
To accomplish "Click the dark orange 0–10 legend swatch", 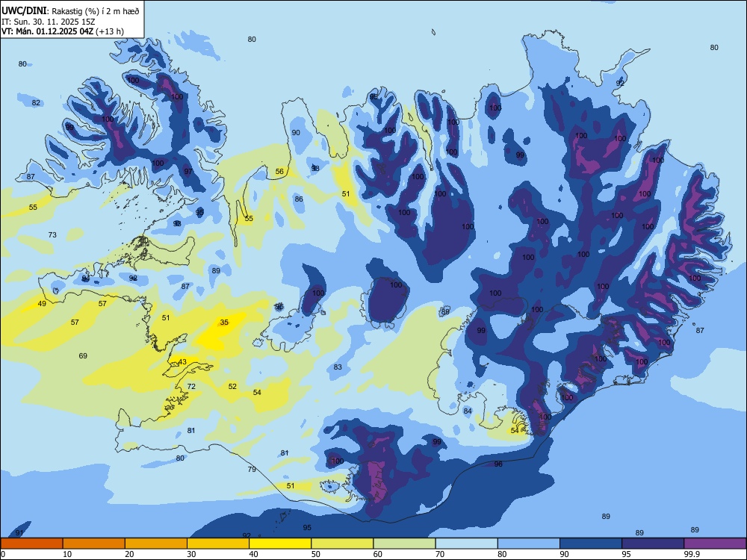I will [31, 544].
